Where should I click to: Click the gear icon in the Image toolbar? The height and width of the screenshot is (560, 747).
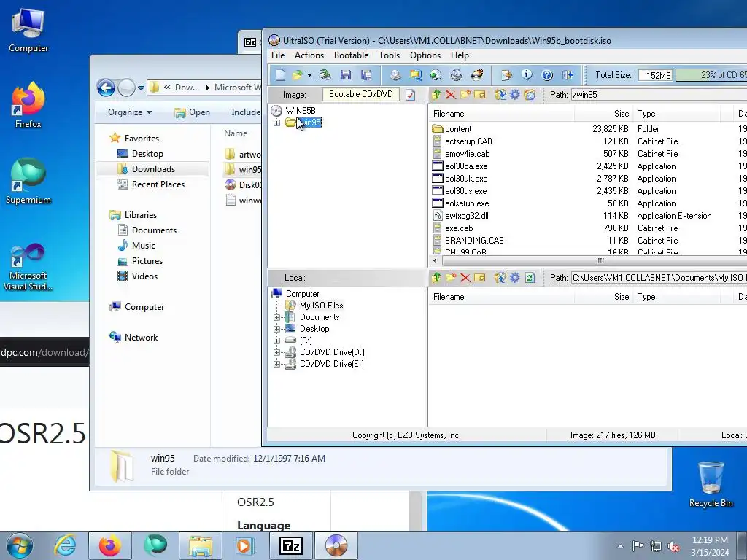(x=514, y=94)
